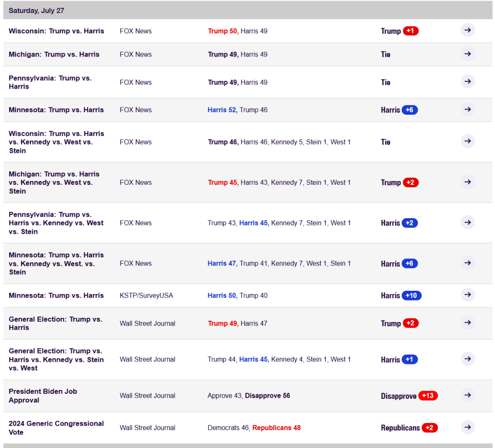Click the 'Disapprove +13' spread badge

click(409, 396)
